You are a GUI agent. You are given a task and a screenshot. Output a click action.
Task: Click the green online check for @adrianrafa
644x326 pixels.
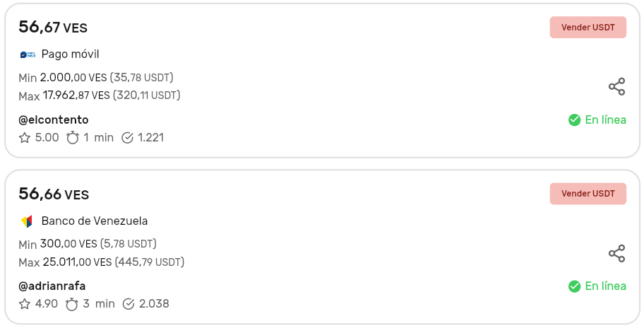click(x=574, y=286)
